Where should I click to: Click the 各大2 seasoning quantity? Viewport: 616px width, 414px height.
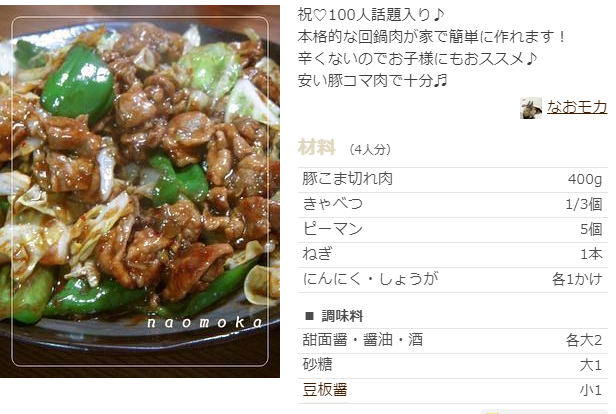coord(584,341)
